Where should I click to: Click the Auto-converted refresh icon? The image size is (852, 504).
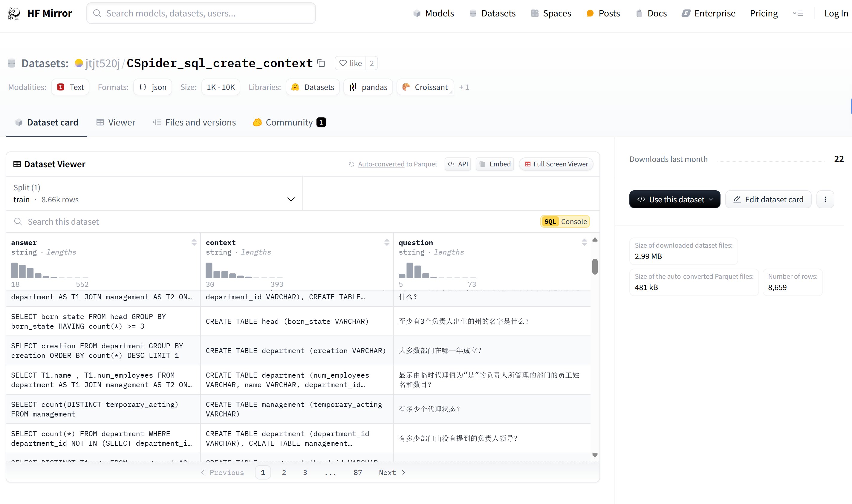tap(352, 164)
